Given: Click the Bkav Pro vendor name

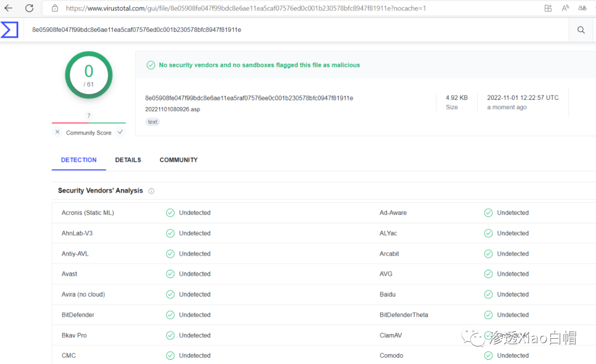Looking at the screenshot, I should [74, 335].
